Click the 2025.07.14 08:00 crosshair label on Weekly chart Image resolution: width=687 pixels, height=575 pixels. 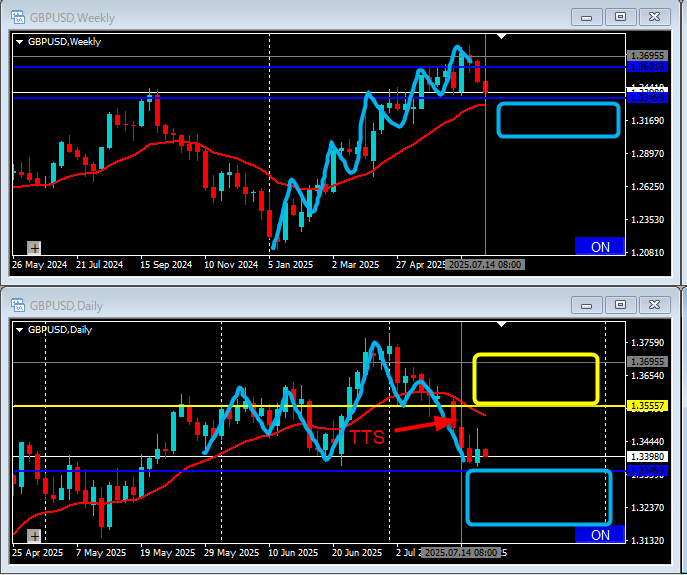coord(485,265)
